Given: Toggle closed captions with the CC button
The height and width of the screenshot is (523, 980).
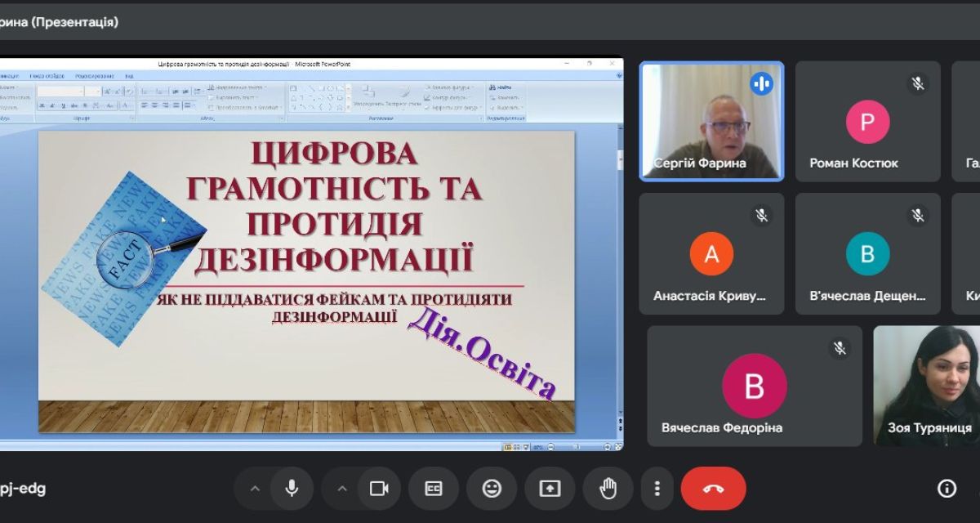Looking at the screenshot, I should click(x=434, y=489).
